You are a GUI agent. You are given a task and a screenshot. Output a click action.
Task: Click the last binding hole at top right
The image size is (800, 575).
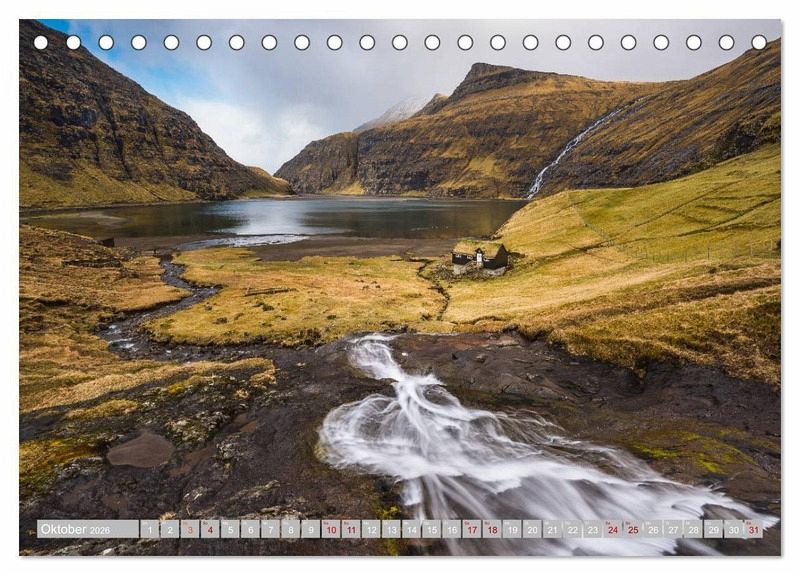tap(759, 42)
